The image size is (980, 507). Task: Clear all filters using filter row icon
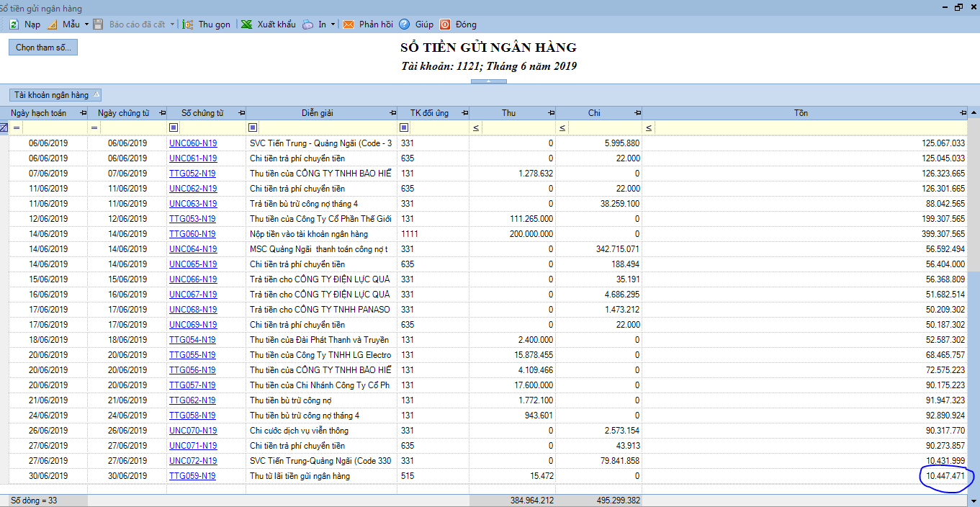click(x=4, y=127)
